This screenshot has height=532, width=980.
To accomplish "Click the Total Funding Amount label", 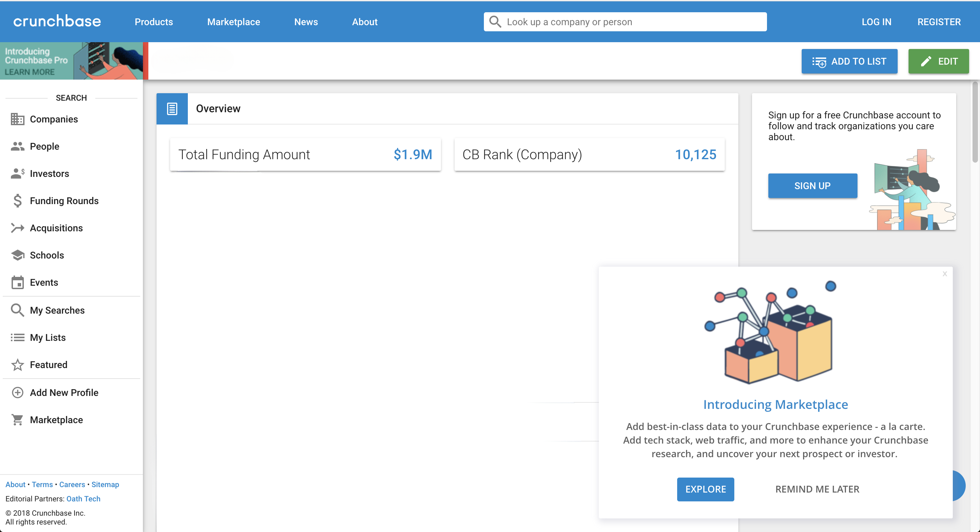I will click(244, 154).
